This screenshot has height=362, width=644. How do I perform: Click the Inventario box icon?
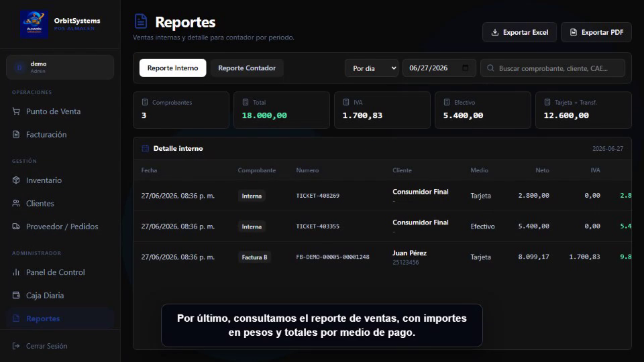coord(16,180)
